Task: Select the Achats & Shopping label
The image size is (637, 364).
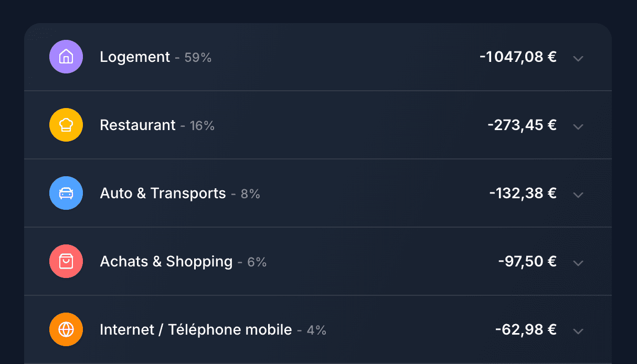Action: click(x=166, y=261)
